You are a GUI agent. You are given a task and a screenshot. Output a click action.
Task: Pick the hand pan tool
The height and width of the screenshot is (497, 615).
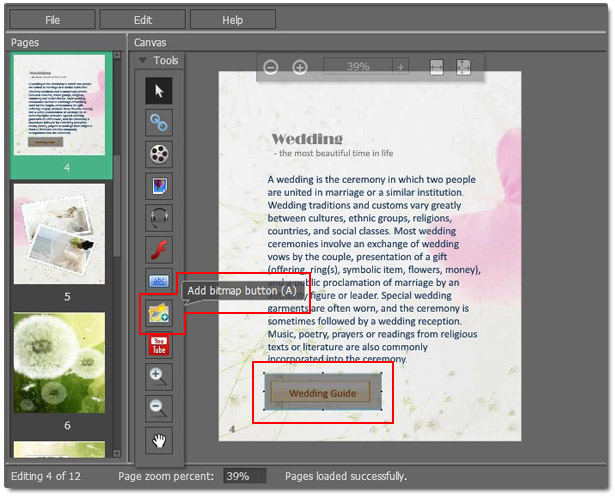pos(159,441)
